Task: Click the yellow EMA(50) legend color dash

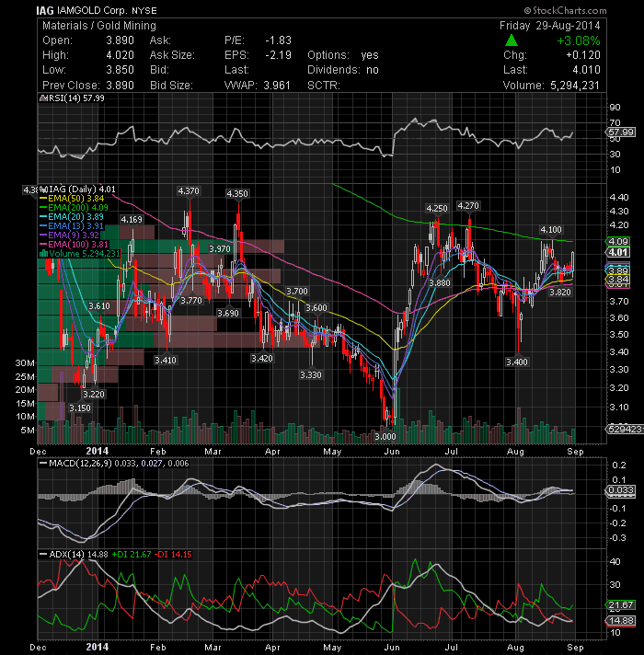Action: click(43, 199)
